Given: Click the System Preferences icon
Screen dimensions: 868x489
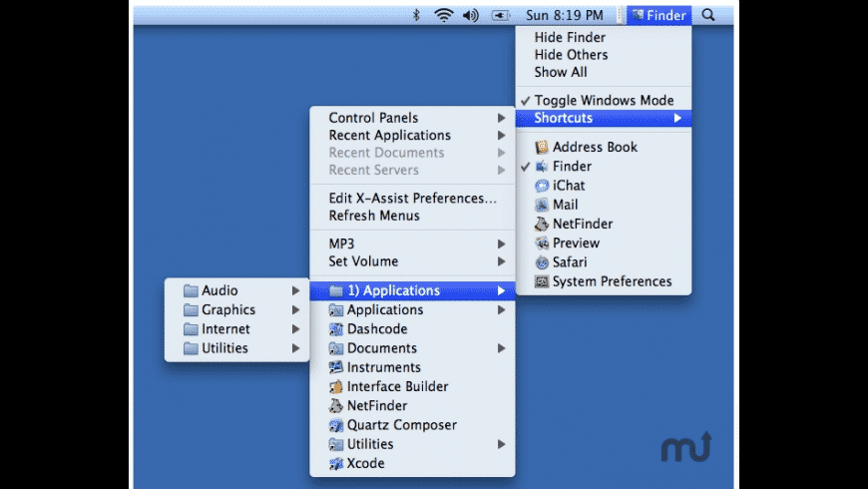Looking at the screenshot, I should 542,281.
